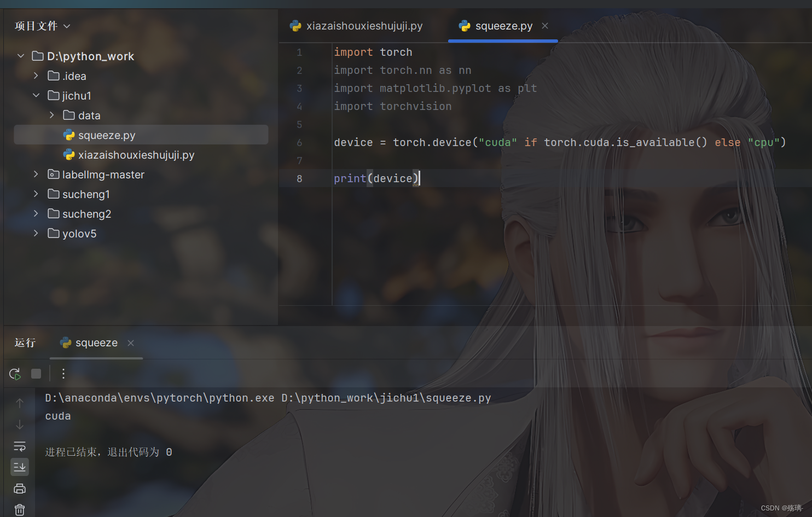812x517 pixels.
Task: Click the down arrow in run console
Action: [x=20, y=425]
